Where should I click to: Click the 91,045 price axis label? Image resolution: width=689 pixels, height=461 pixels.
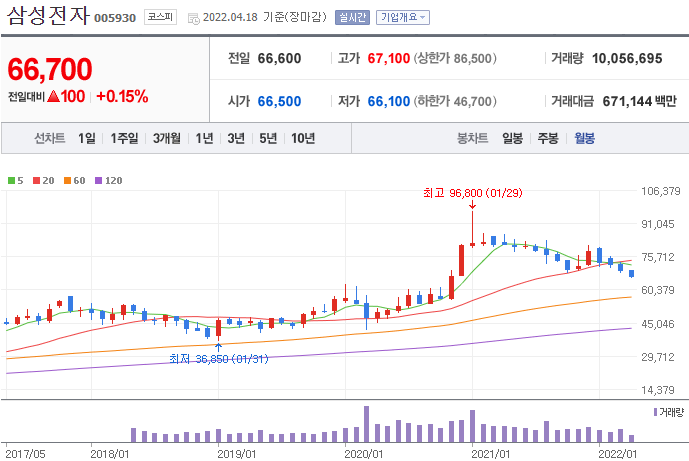click(x=658, y=224)
